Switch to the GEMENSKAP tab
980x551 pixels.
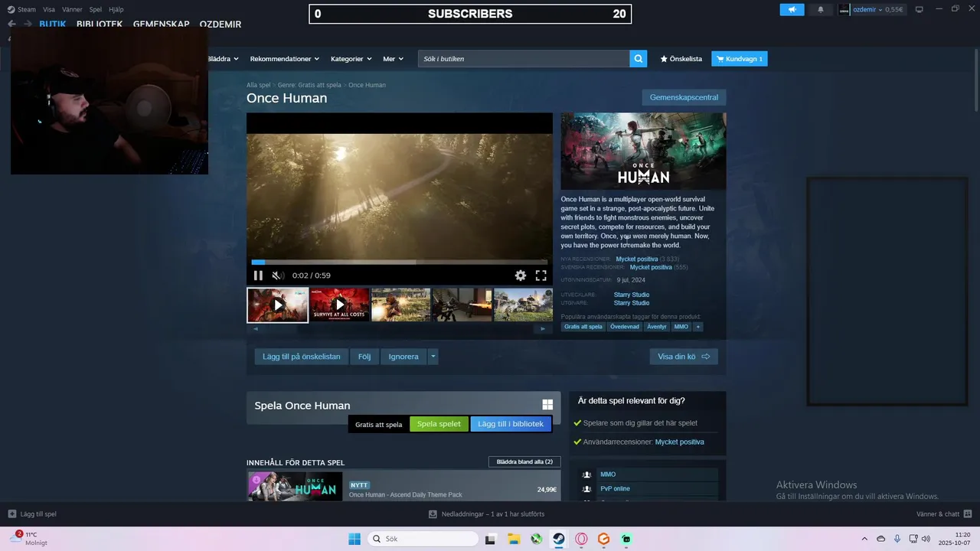pyautogui.click(x=161, y=24)
